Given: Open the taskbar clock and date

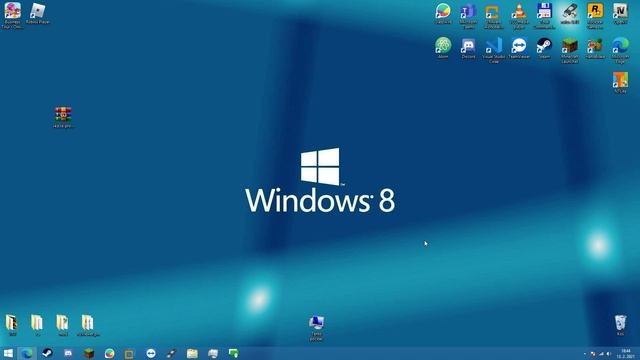Looking at the screenshot, I should [625, 353].
